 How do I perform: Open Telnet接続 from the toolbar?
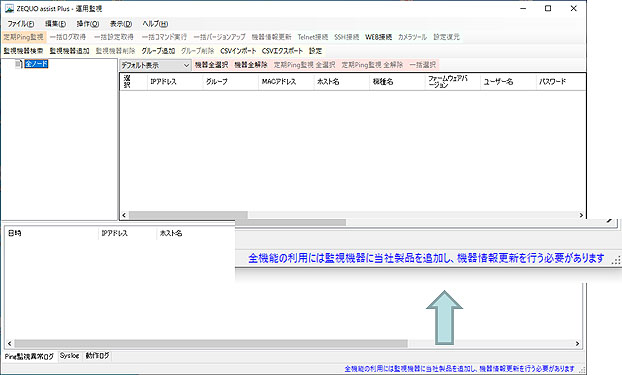tap(313, 37)
